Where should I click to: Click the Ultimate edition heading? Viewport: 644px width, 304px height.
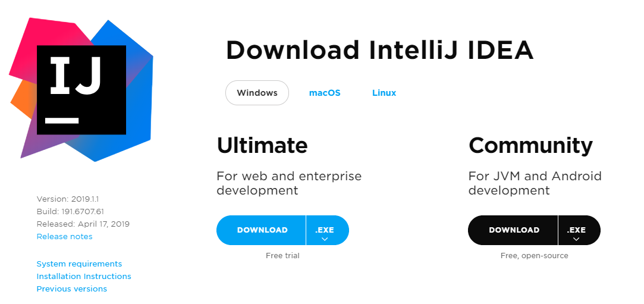[x=262, y=145]
